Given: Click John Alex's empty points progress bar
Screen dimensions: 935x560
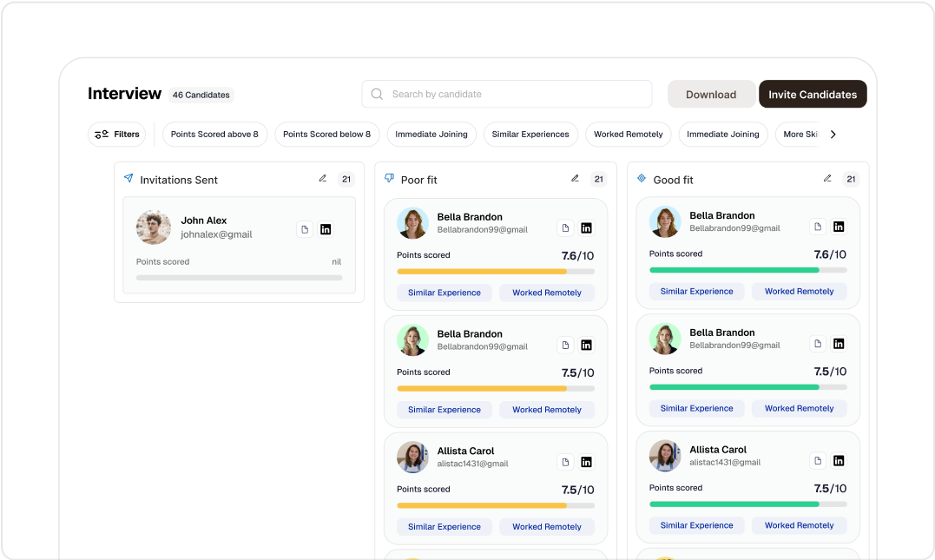Looking at the screenshot, I should (239, 278).
